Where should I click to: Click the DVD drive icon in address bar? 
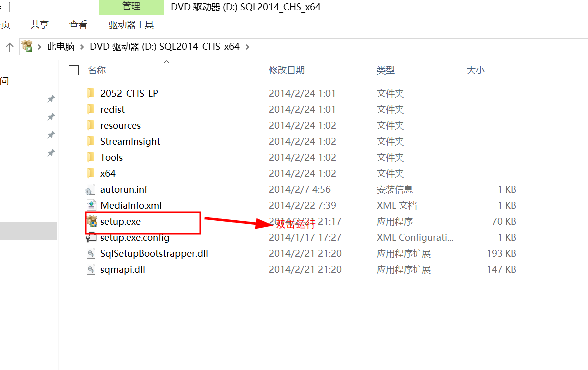click(27, 46)
